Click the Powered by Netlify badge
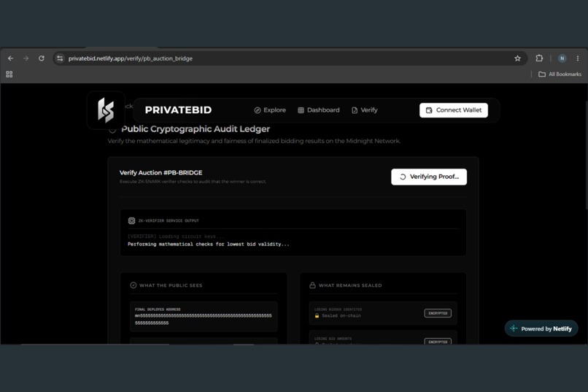The height and width of the screenshot is (392, 588). click(x=541, y=328)
